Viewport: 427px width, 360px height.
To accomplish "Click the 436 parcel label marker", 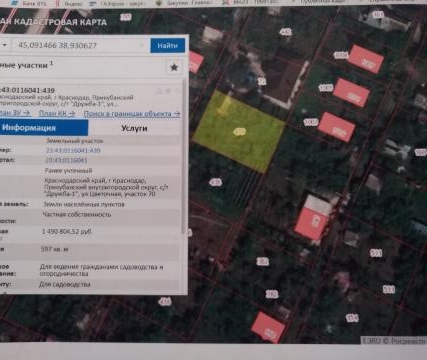I will tap(165, 301).
